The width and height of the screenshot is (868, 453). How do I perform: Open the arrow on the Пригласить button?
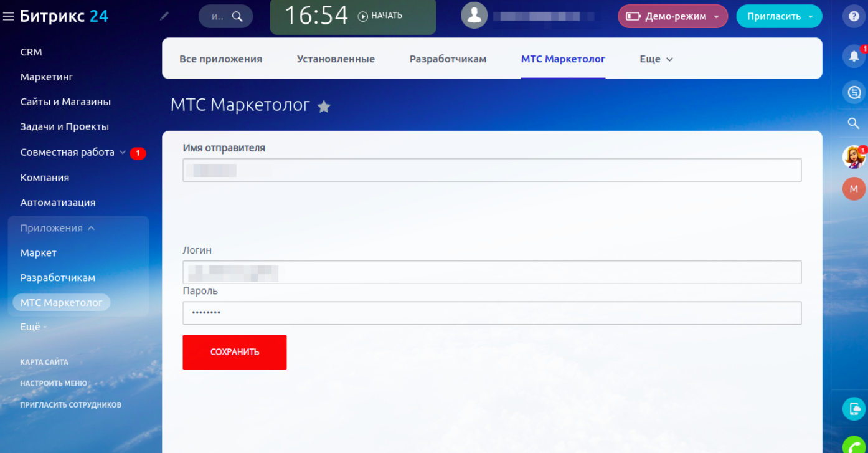pos(811,17)
